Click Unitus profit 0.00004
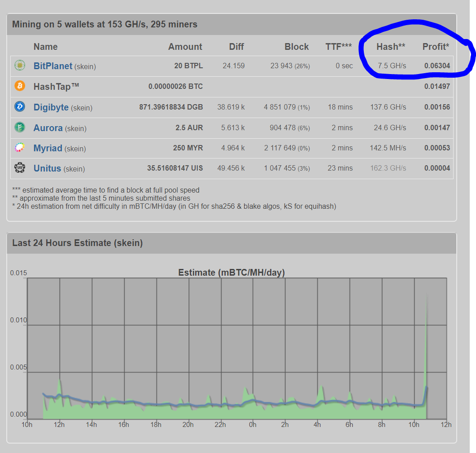476x453 pixels. 437,168
